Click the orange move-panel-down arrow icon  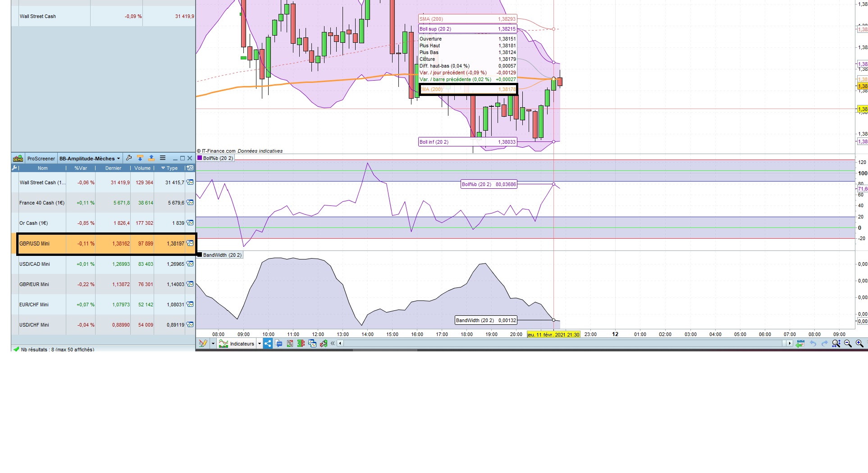click(140, 158)
